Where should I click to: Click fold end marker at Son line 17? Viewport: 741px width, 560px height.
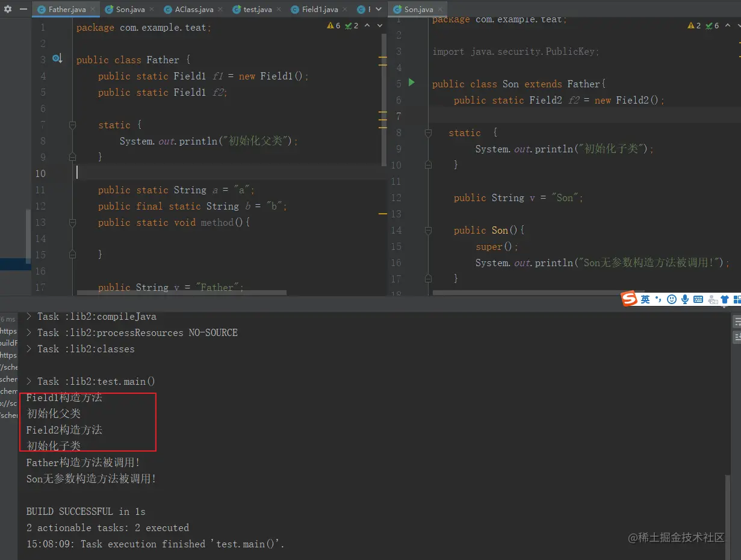point(428,278)
